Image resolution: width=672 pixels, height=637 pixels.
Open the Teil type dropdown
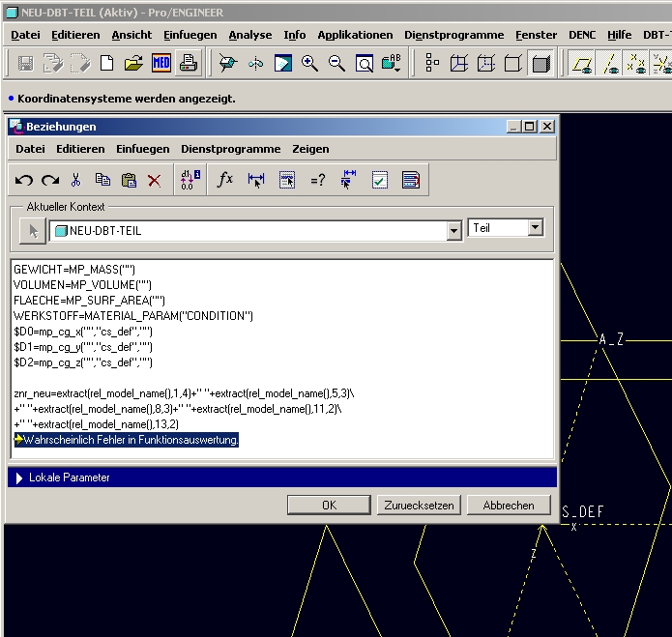[535, 228]
